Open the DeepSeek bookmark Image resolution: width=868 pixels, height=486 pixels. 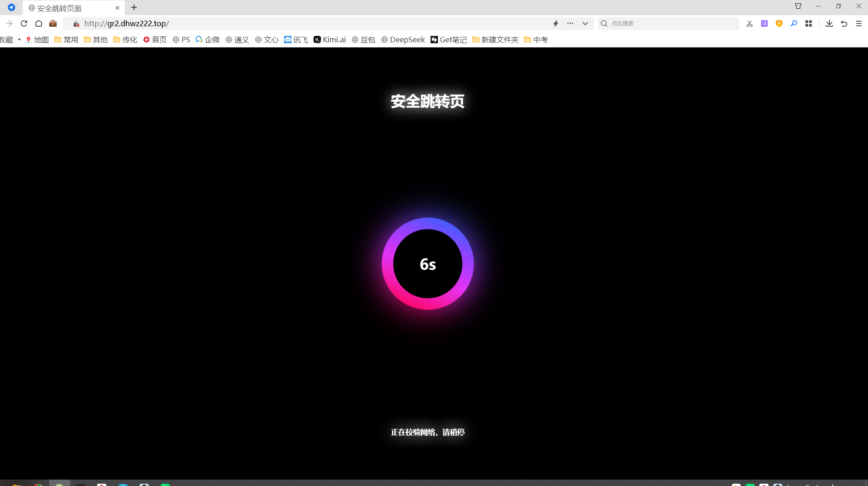point(403,40)
